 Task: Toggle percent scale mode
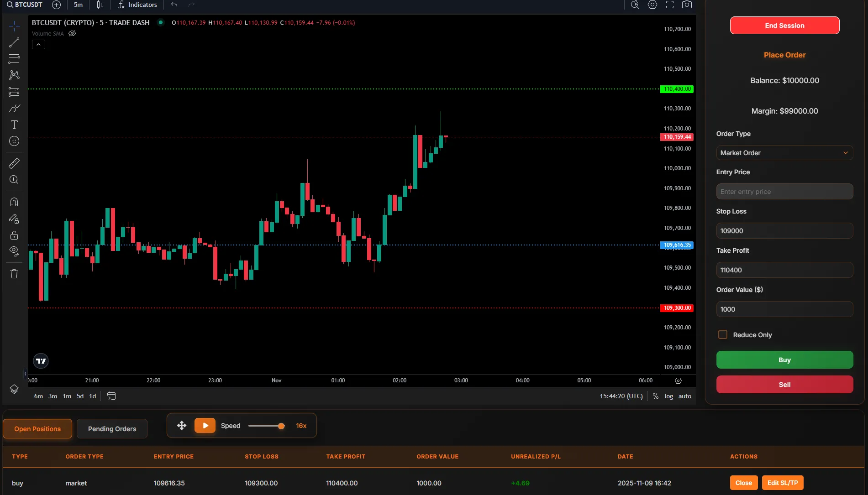pyautogui.click(x=656, y=396)
